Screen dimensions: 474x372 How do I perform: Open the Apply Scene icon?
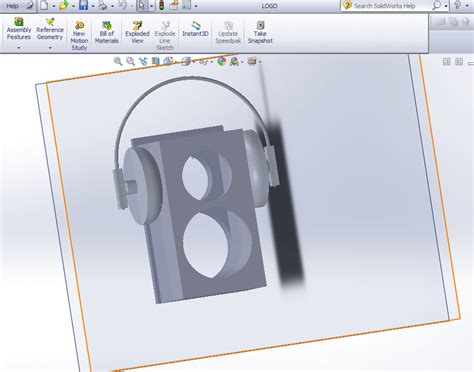[234, 61]
